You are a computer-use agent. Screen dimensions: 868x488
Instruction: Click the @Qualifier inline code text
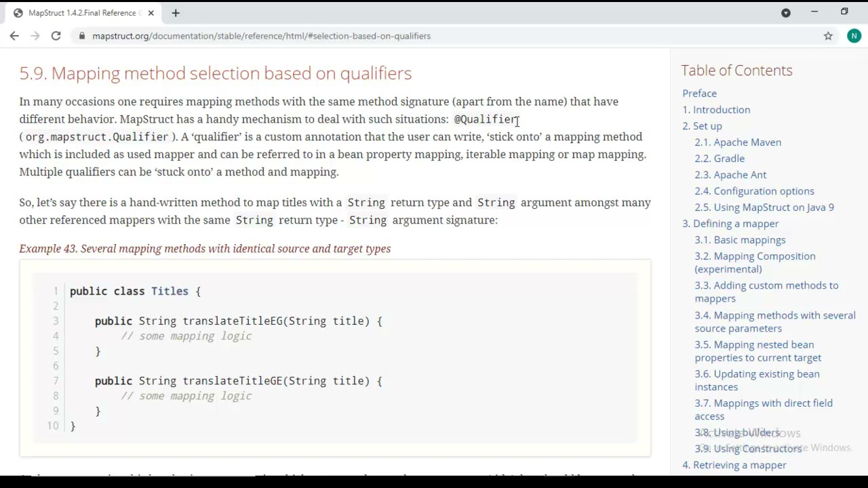486,119
